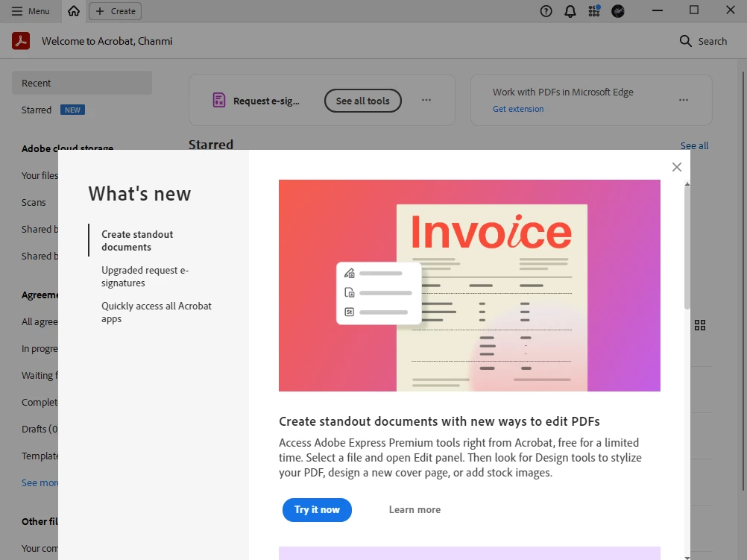
Task: Click the See all tools button
Action: (362, 101)
